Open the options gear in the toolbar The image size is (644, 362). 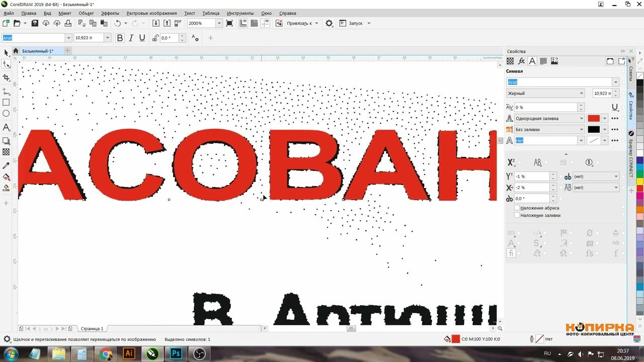click(329, 23)
